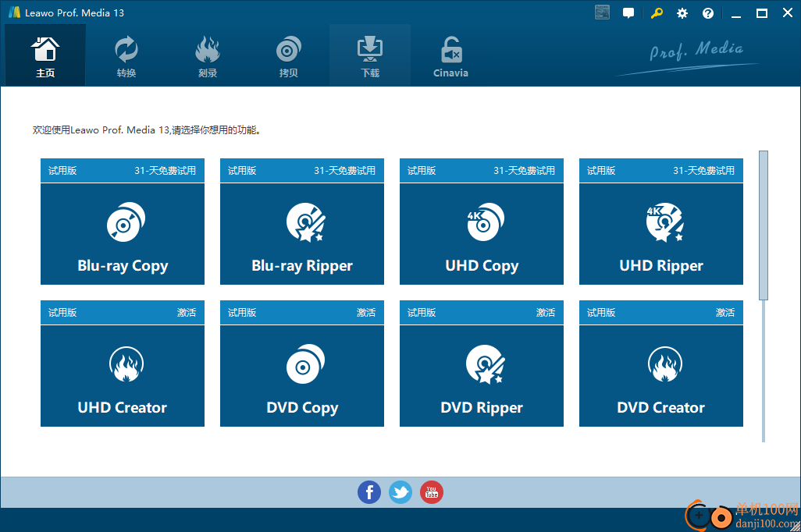The image size is (801, 532).
Task: Click the UHD Creator title text
Action: 122,407
